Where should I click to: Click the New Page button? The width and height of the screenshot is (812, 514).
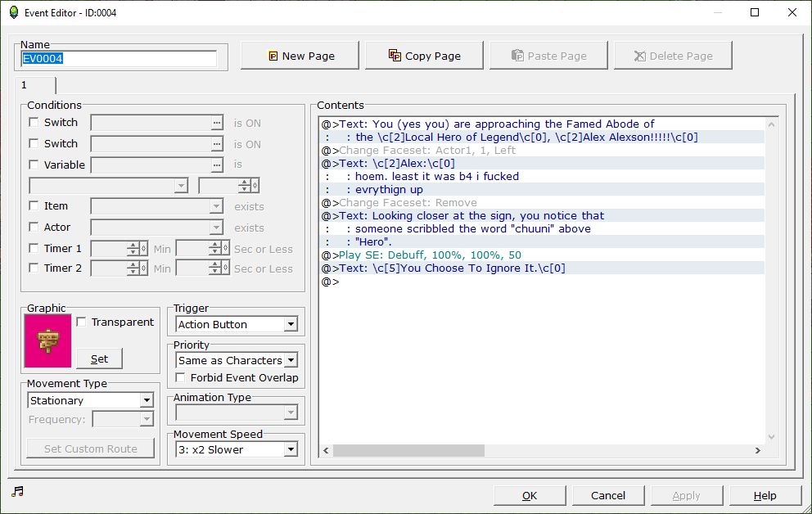click(301, 56)
